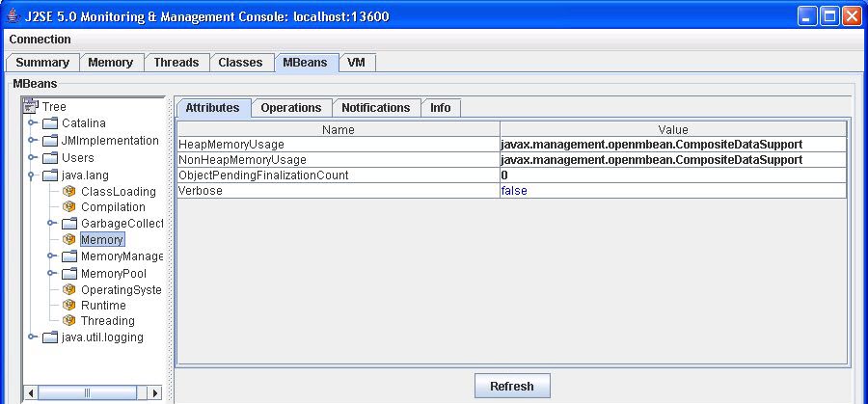Click the Refresh button
The image size is (868, 404).
[512, 386]
